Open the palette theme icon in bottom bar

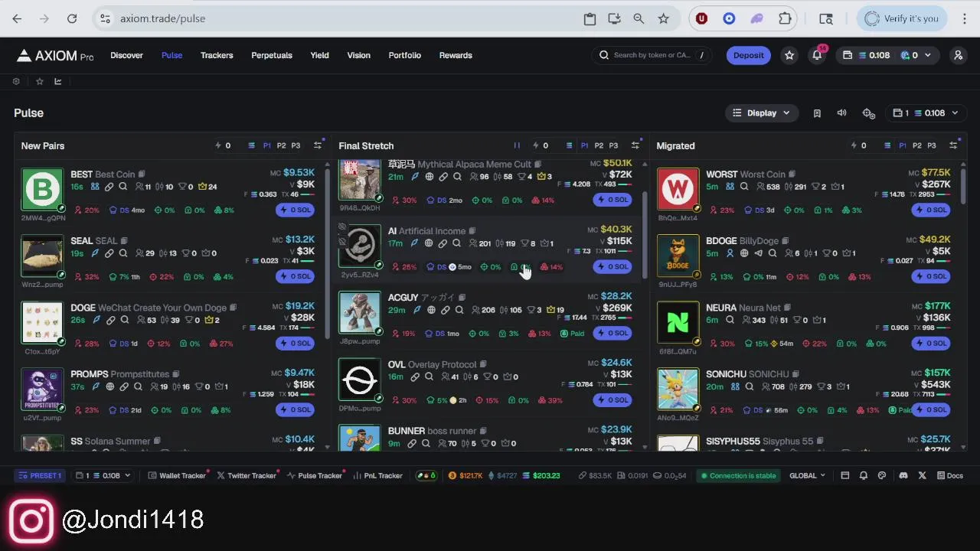pos(882,475)
